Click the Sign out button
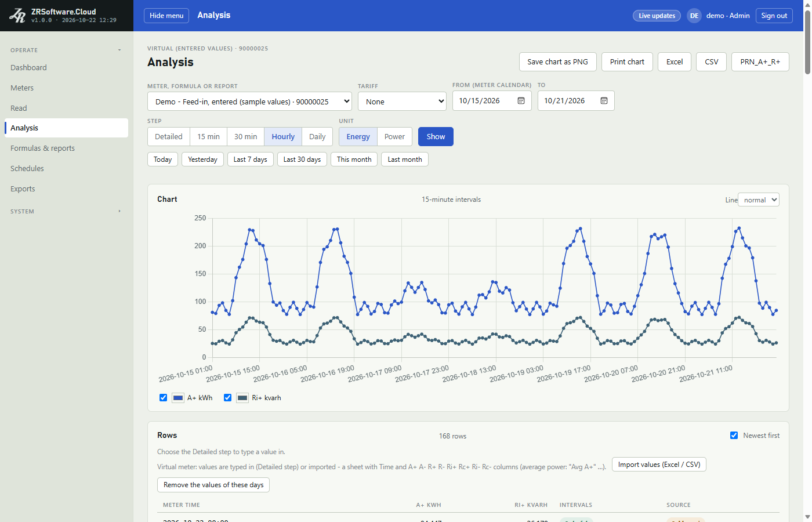 point(774,16)
